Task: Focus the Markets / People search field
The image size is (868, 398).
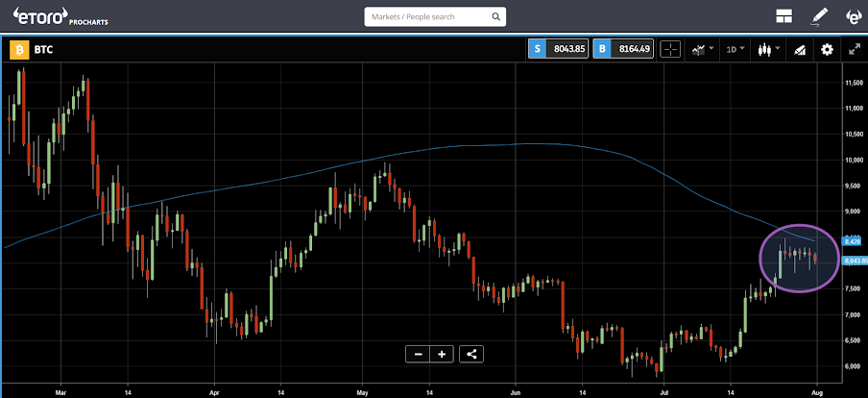Action: tap(435, 16)
